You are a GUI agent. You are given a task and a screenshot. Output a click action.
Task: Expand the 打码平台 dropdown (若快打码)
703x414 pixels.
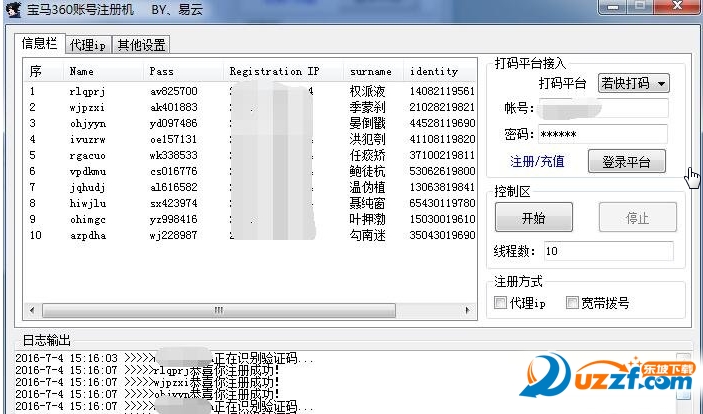pos(634,83)
